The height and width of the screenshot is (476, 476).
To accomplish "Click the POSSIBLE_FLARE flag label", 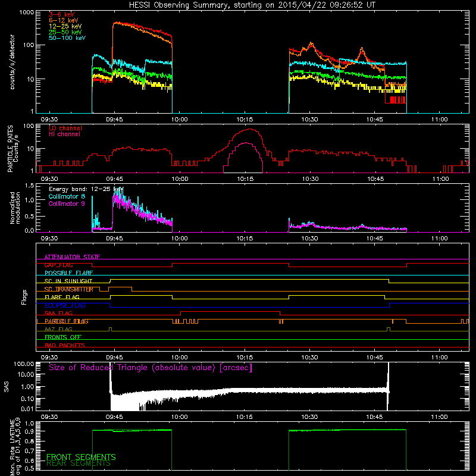I will pos(68,273).
